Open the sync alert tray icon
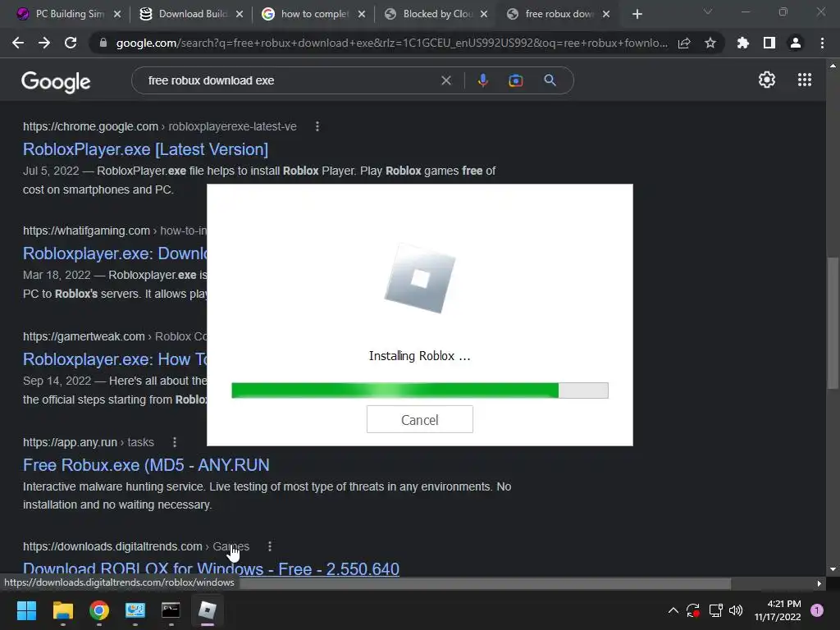This screenshot has height=630, width=840. (x=693, y=610)
